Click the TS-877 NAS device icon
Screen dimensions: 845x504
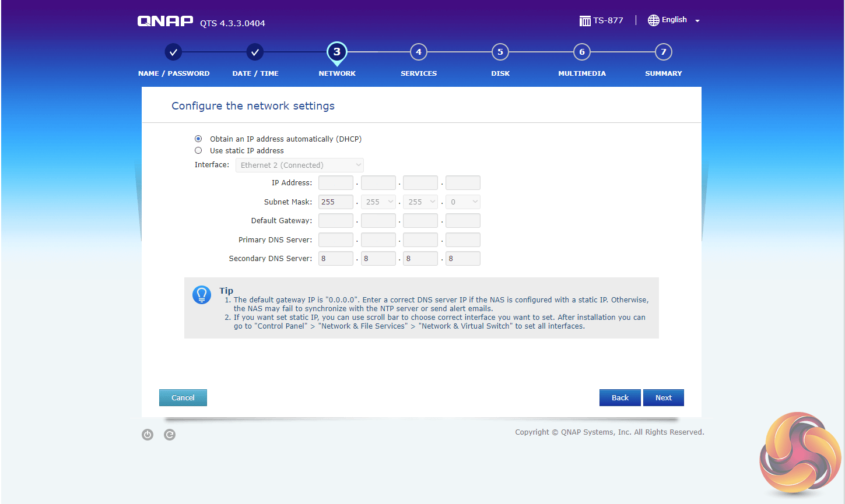[585, 21]
